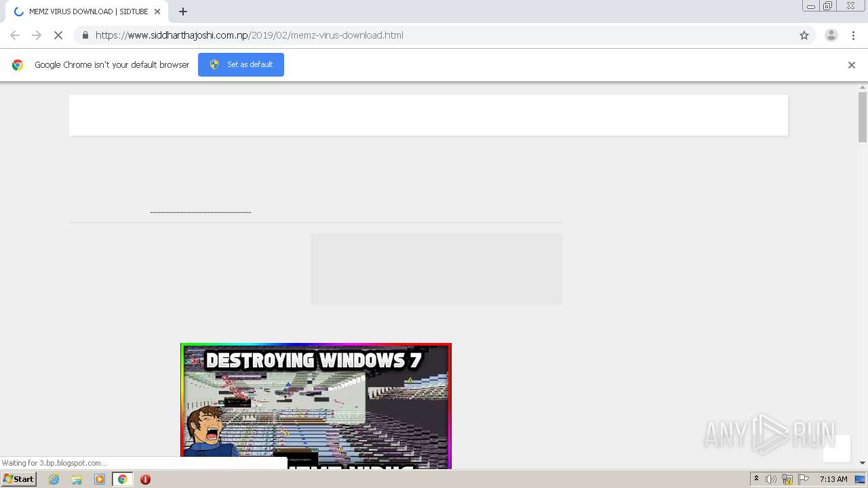Open the Chrome three-dot menu
This screenshot has height=488, width=868.
tap(854, 35)
